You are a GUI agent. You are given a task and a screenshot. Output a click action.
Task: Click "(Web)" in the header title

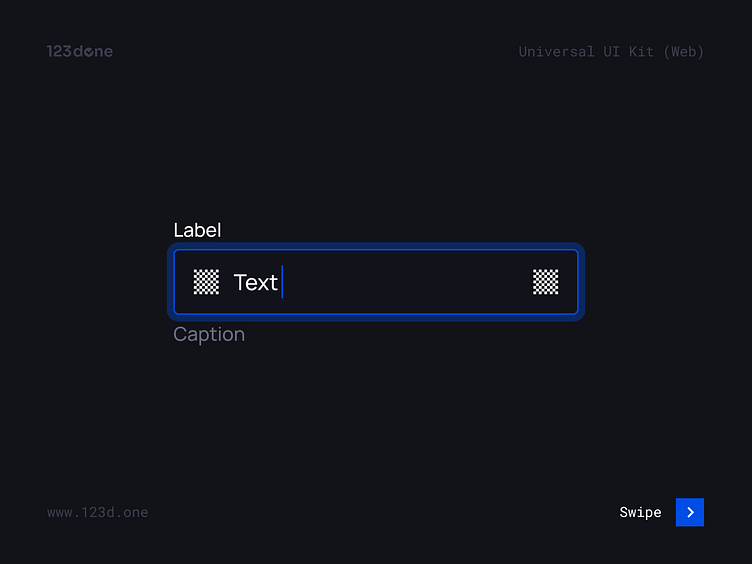(x=684, y=51)
